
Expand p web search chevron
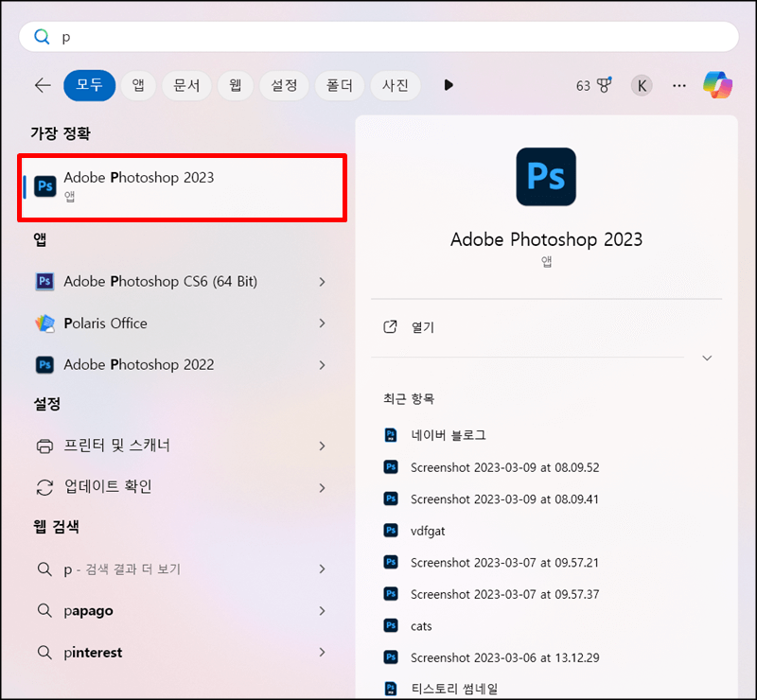[322, 569]
